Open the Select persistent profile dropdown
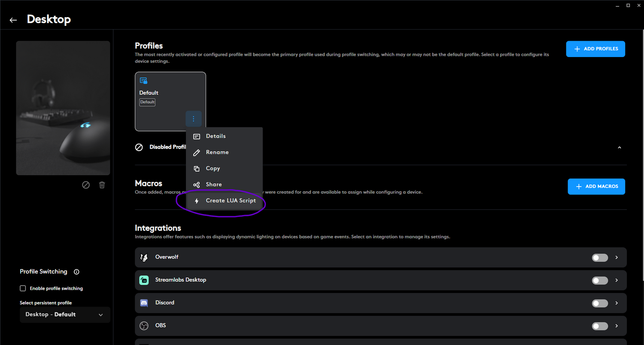Screen dimensions: 644x345 click(65, 315)
